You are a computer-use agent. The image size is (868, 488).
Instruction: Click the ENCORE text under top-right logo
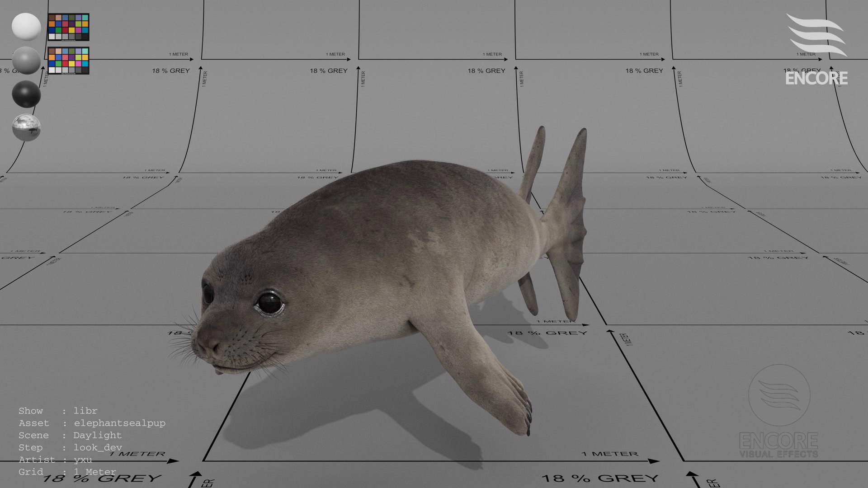tap(816, 79)
